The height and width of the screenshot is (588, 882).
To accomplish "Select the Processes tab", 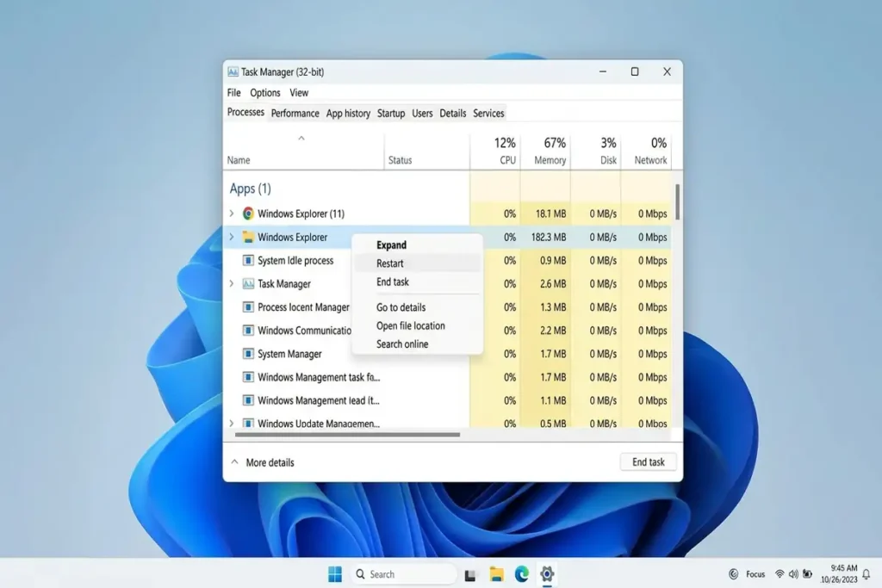I will coord(245,112).
